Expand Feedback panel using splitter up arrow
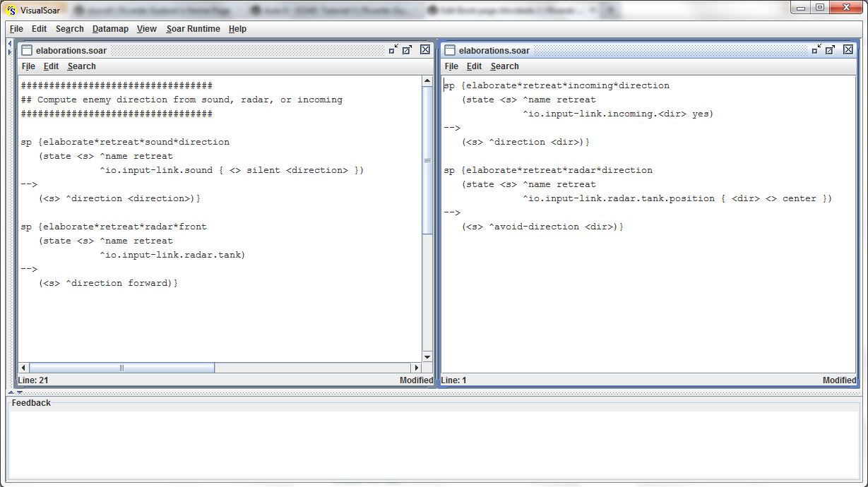Screen dimensions: 868x487 [11, 392]
